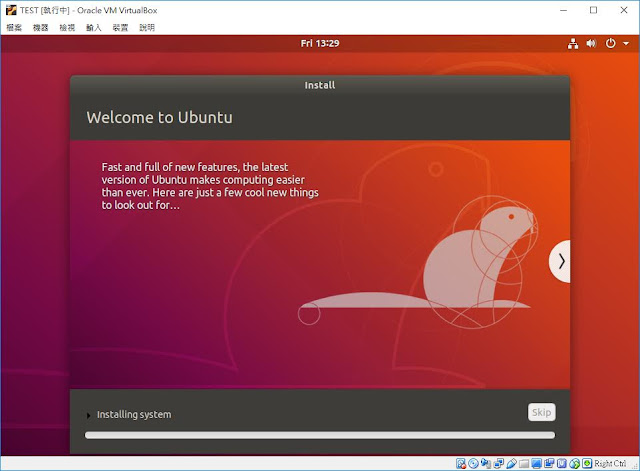
Task: Open the 說明 help menu
Action: [x=147, y=27]
